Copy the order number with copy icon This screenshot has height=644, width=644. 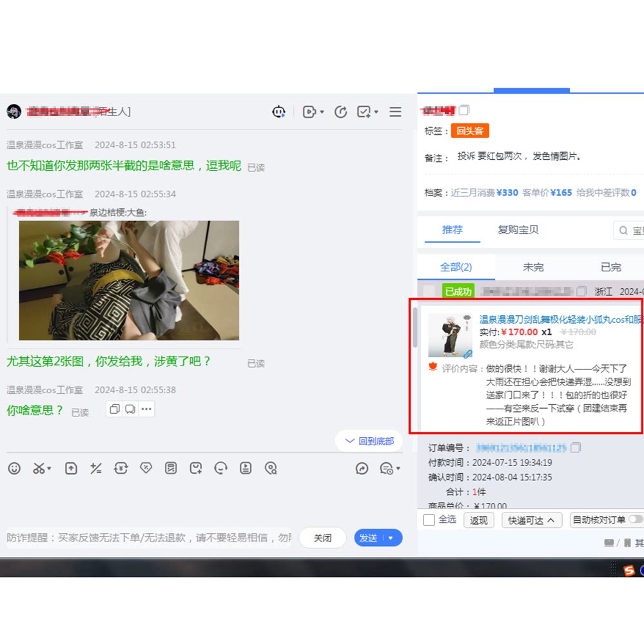(x=576, y=447)
